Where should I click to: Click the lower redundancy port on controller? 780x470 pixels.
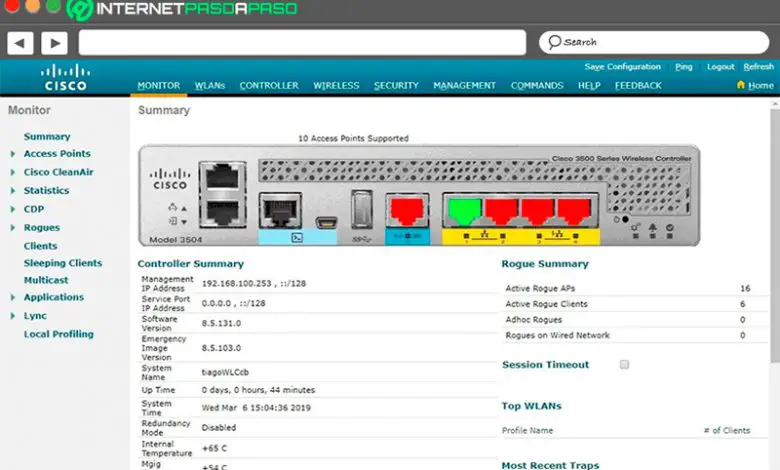pos(222,212)
